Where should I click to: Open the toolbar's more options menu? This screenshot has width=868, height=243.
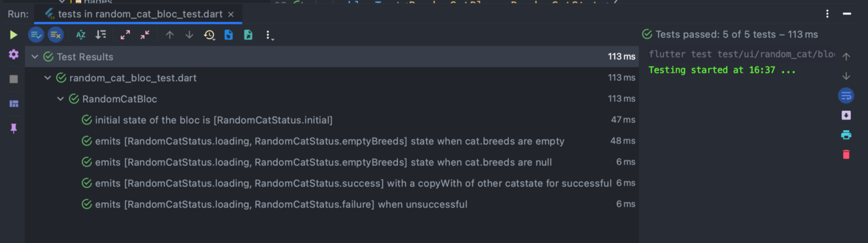point(269,35)
